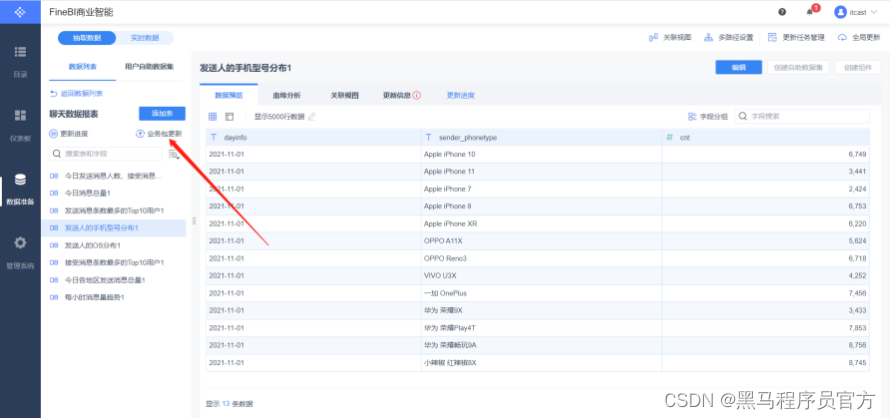Click the red info icon beside 更新信息
Screen dimensions: 891x419
coord(417,96)
